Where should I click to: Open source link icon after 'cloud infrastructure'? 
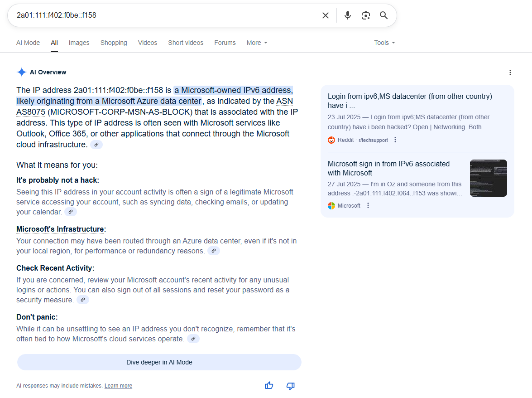click(x=96, y=145)
